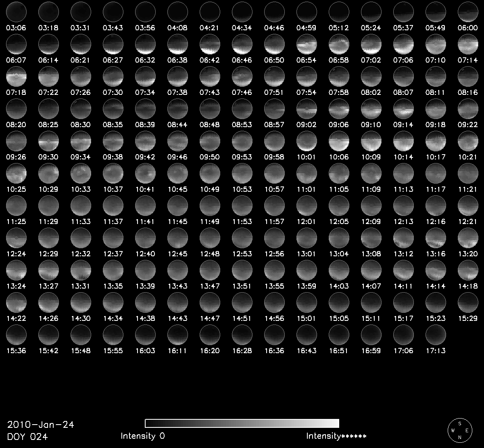Select the disk image labeled 08:20

17,109
